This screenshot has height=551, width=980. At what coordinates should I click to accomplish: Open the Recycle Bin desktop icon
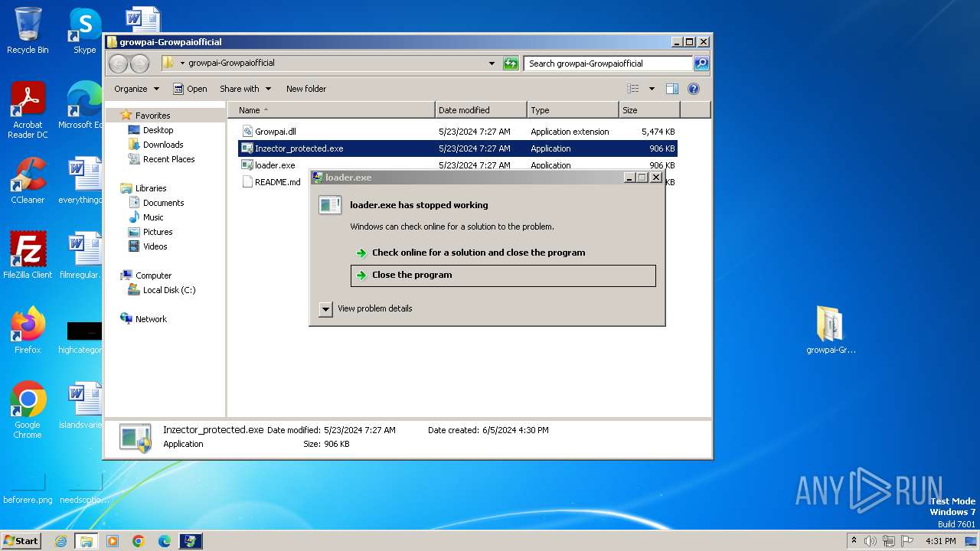tap(28, 31)
